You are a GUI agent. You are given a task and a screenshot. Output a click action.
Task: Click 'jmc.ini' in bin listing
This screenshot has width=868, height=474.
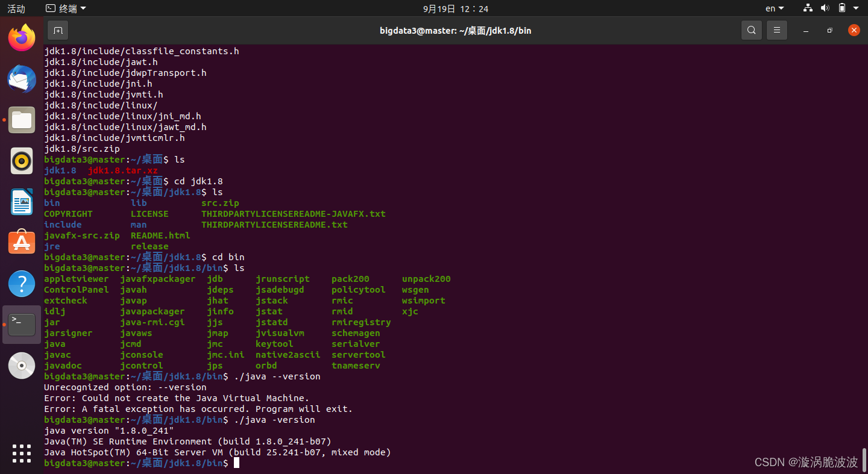225,355
